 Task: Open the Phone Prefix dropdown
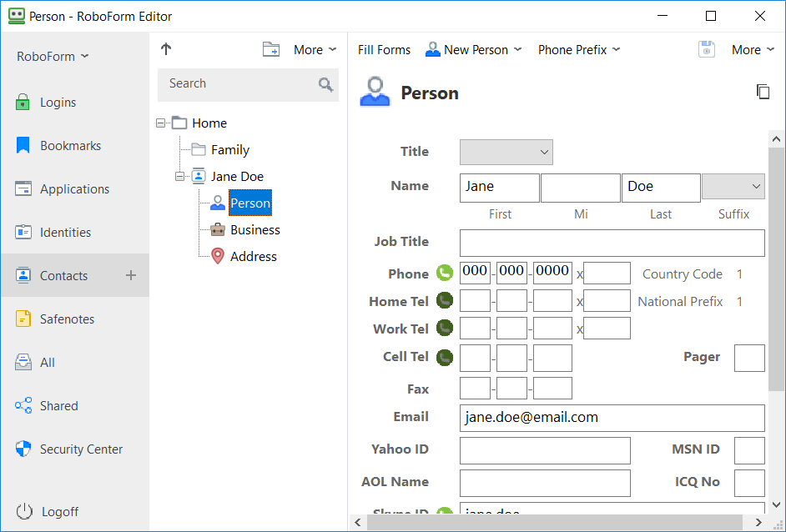[x=579, y=49]
